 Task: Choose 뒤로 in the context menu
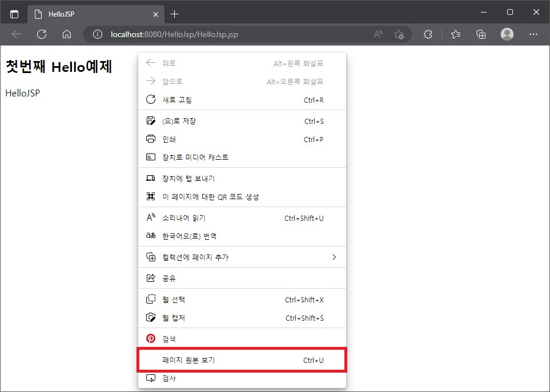coord(242,63)
